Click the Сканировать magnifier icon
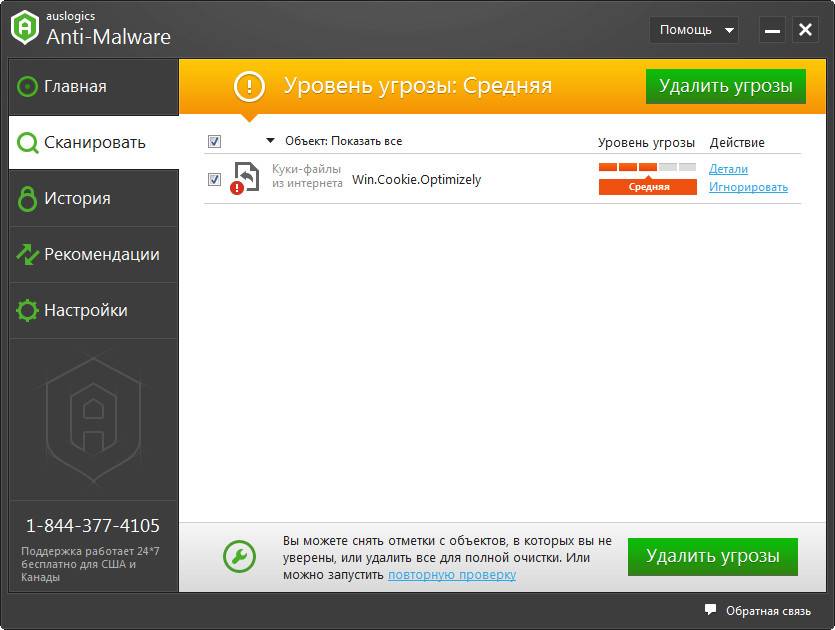The width and height of the screenshot is (835, 630). (27, 143)
